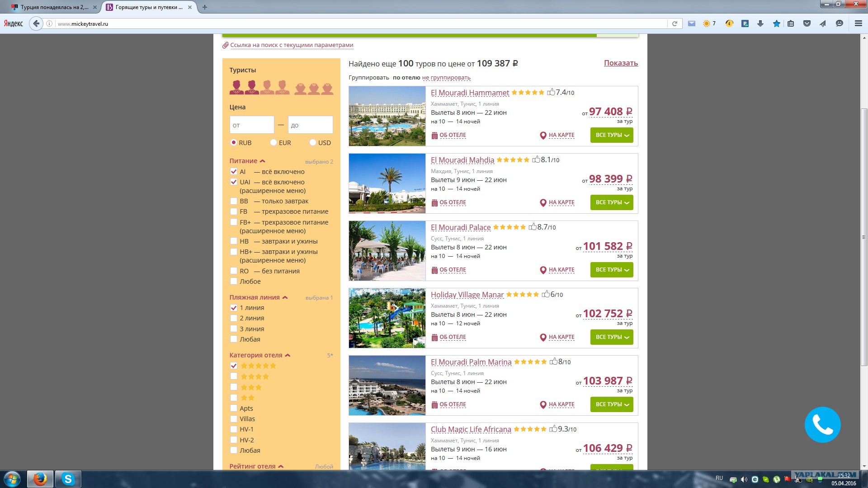Click the map pin for El Mouradi Palace
Viewport: 868px width, 488px height.
click(x=543, y=270)
